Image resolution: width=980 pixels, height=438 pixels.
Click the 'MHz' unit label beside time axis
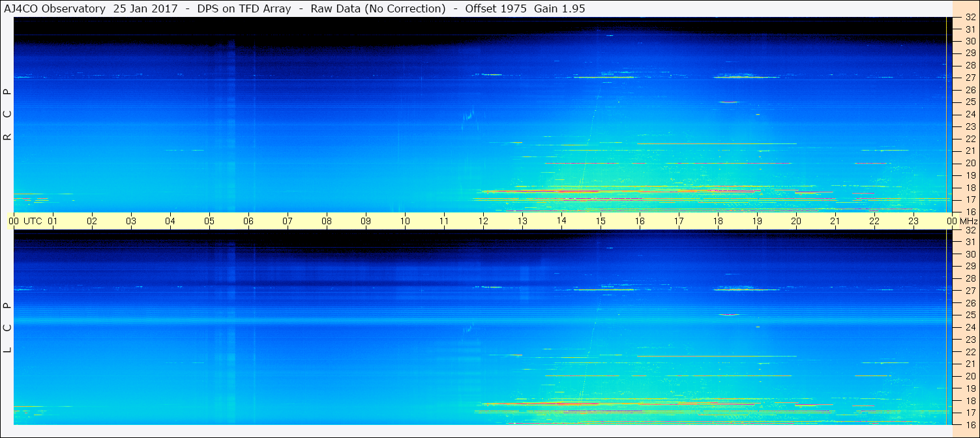point(968,222)
